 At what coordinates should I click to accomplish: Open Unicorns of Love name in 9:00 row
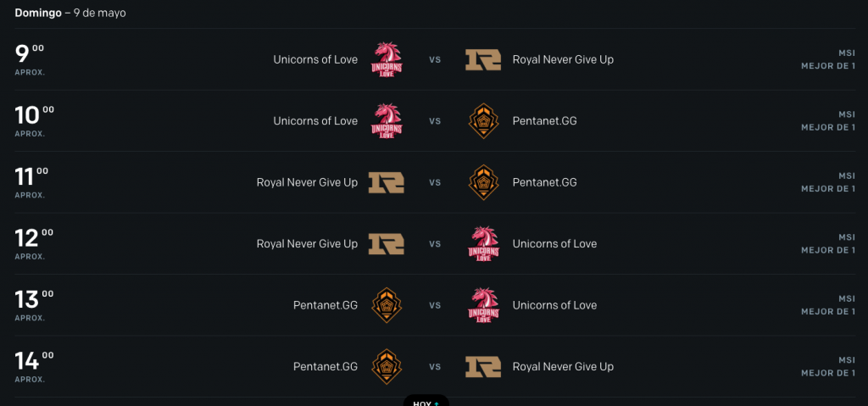tap(315, 59)
